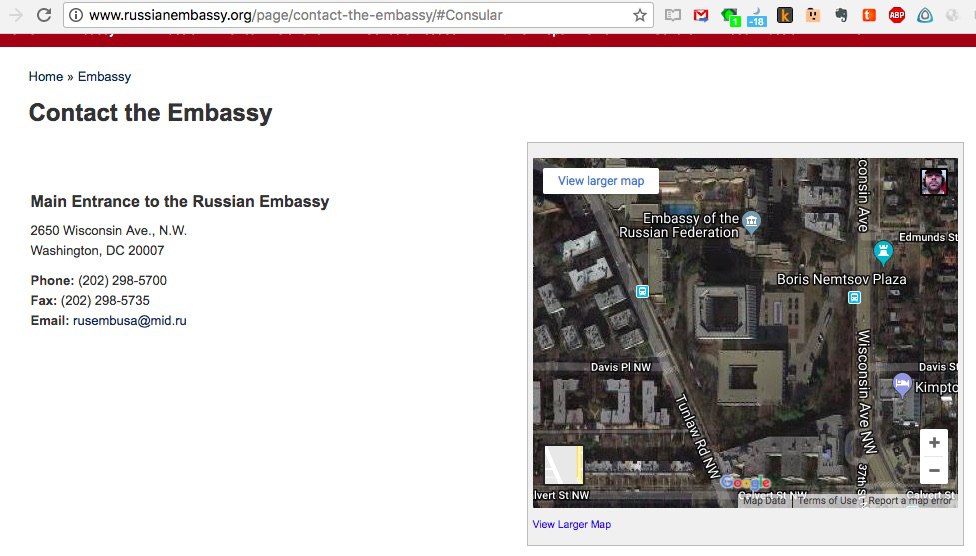
Task: Click the fax number (202) 298-5735
Action: (x=105, y=300)
